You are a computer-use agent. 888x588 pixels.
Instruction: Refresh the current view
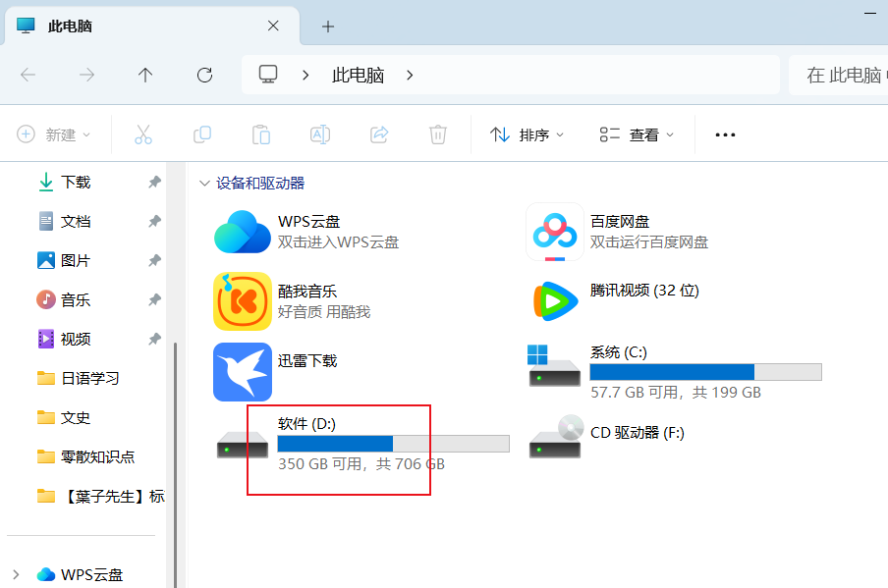coord(204,75)
